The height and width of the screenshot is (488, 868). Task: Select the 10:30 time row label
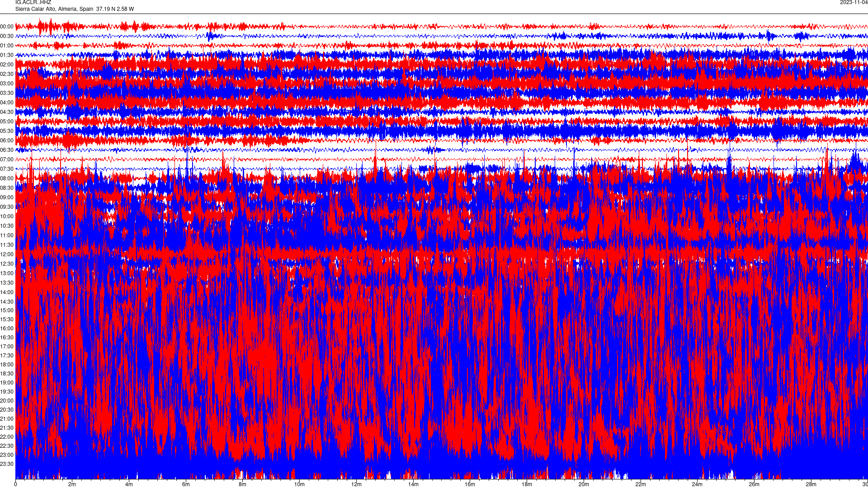(7, 226)
